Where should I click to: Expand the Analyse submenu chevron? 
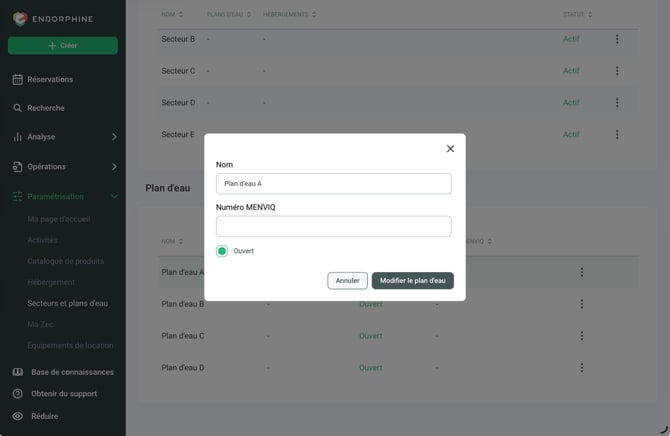pos(114,137)
